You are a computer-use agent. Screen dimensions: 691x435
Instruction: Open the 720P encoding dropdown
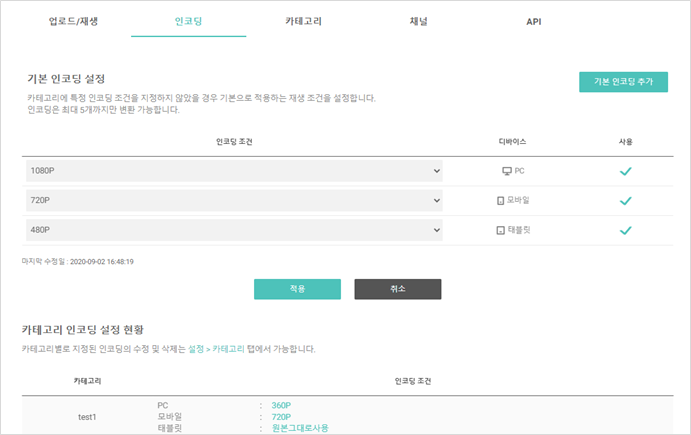(234, 201)
